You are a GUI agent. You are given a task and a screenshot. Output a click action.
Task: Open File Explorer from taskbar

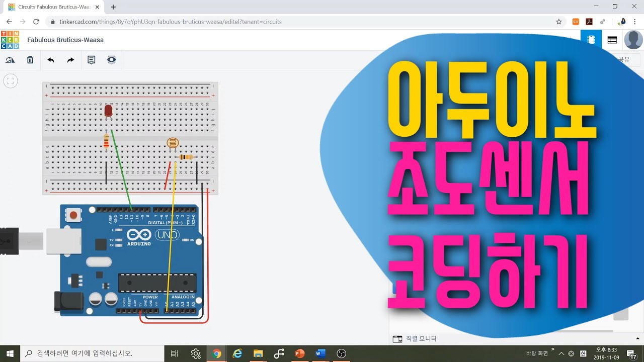258,353
